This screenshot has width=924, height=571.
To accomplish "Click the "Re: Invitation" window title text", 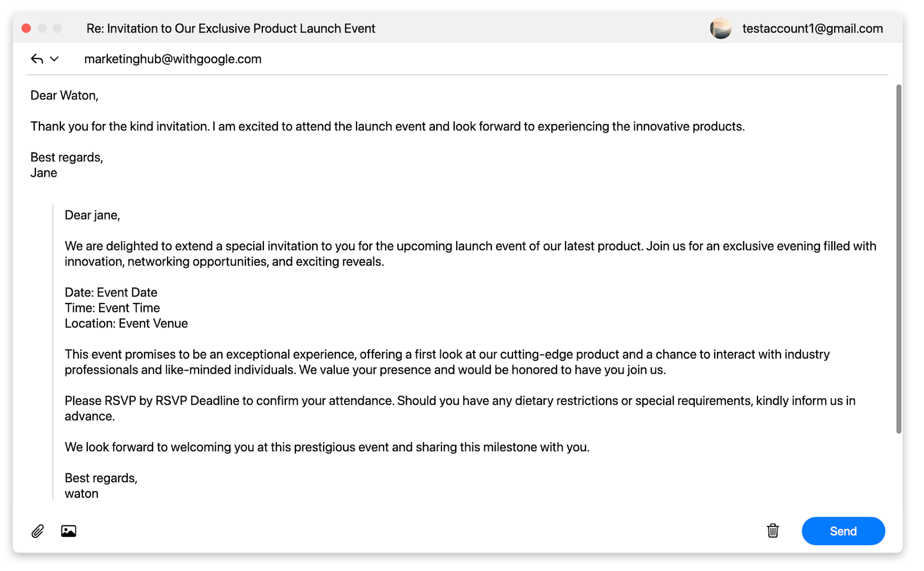I will (x=231, y=28).
